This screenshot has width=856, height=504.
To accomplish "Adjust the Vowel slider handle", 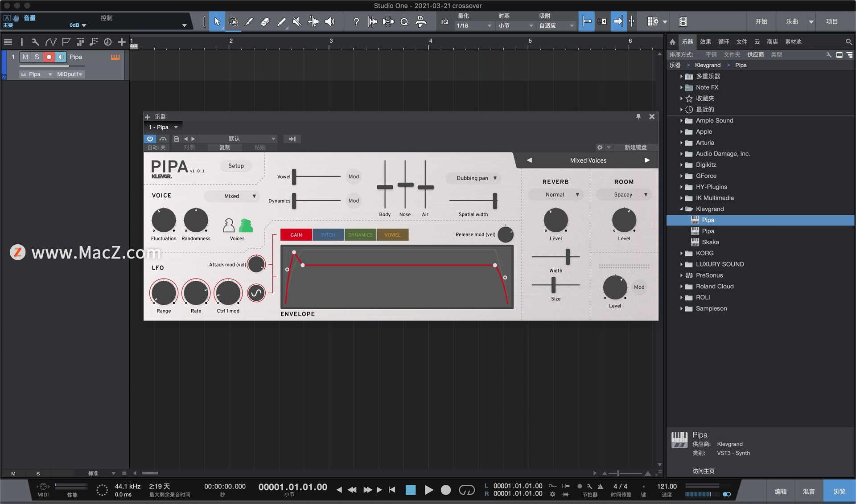I will (x=294, y=177).
